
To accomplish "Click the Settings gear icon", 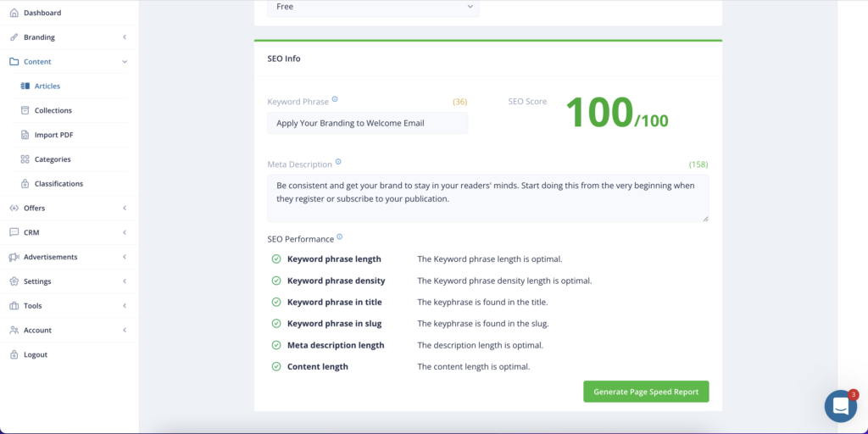I will (x=14, y=281).
